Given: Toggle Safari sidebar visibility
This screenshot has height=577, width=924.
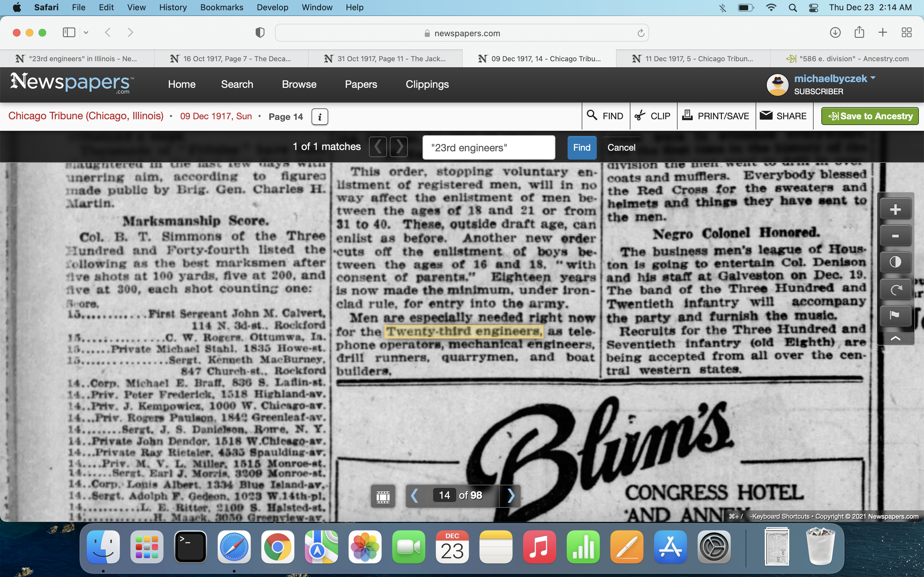Looking at the screenshot, I should 69,33.
